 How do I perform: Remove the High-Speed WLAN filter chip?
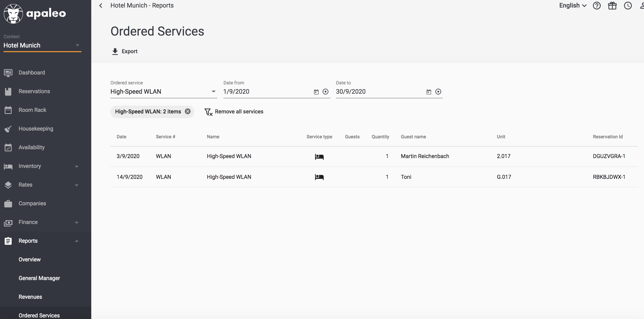188,111
